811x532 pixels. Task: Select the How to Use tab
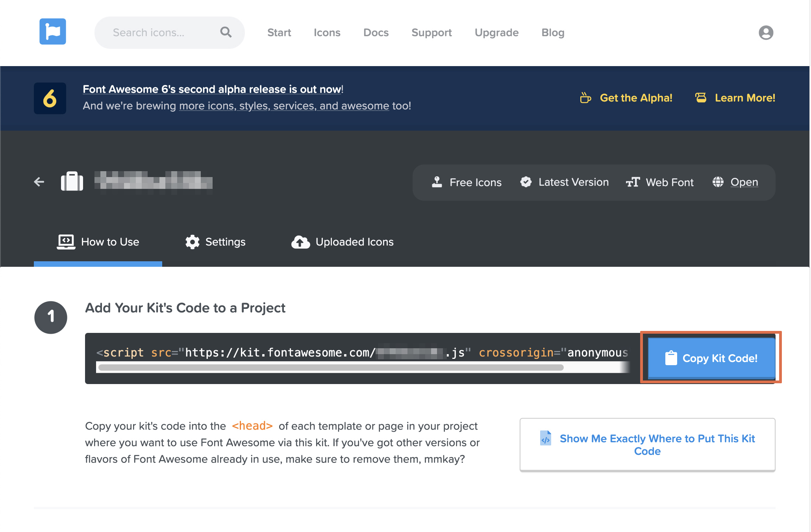pos(98,242)
